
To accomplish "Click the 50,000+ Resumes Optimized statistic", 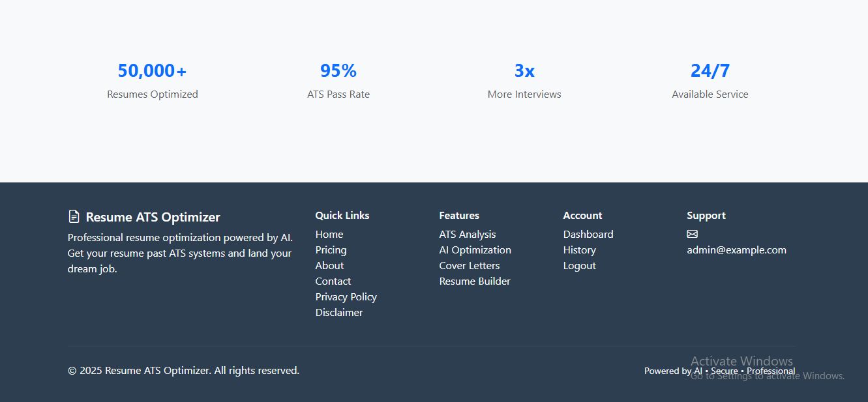I will point(152,70).
